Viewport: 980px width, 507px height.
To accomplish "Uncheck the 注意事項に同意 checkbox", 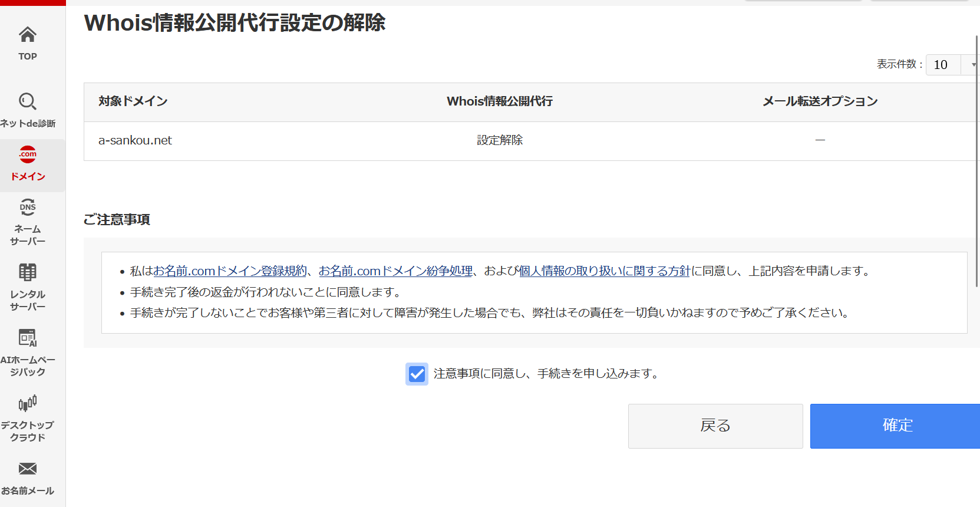I will click(417, 374).
